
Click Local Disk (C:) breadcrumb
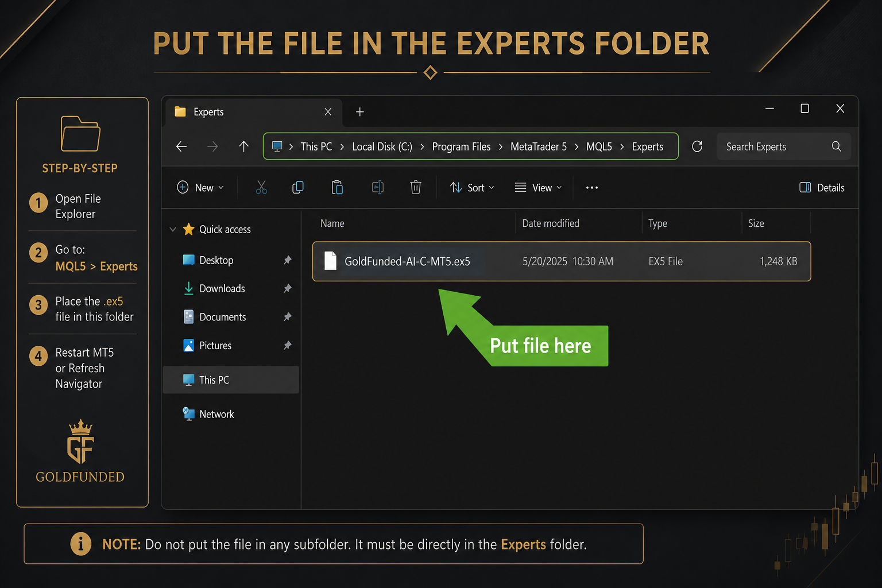382,146
